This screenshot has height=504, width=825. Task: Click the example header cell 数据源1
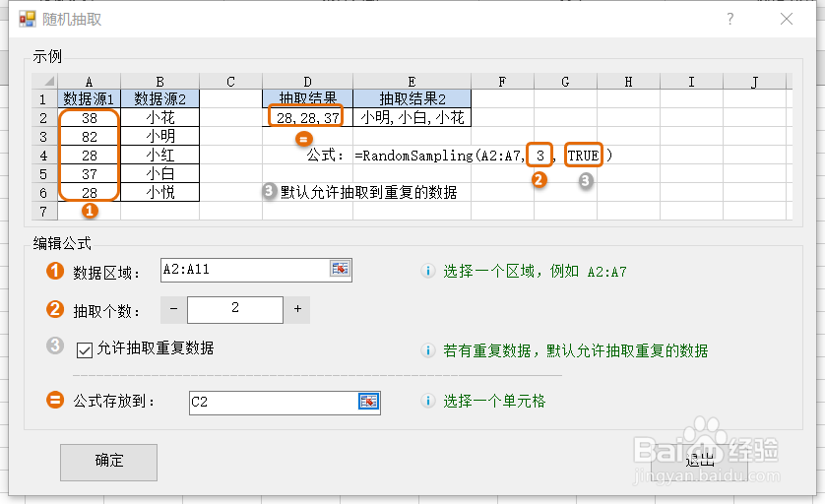(89, 98)
